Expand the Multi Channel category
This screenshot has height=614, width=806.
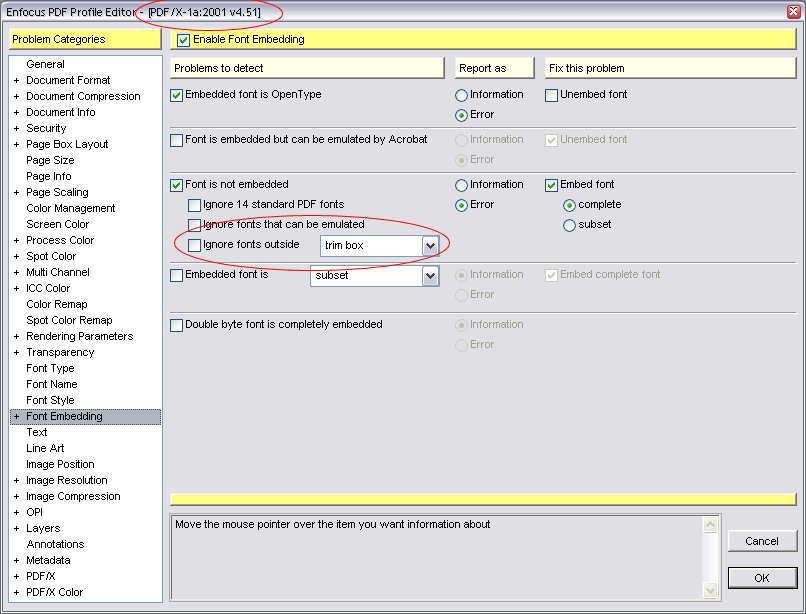pyautogui.click(x=16, y=273)
